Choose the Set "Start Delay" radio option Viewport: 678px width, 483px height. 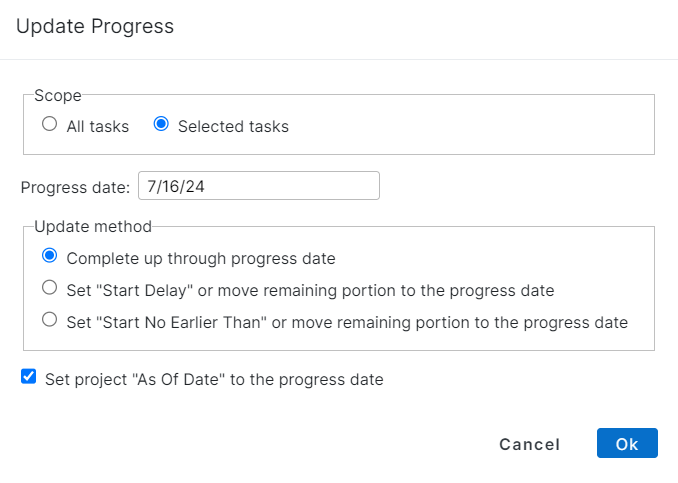(x=50, y=289)
